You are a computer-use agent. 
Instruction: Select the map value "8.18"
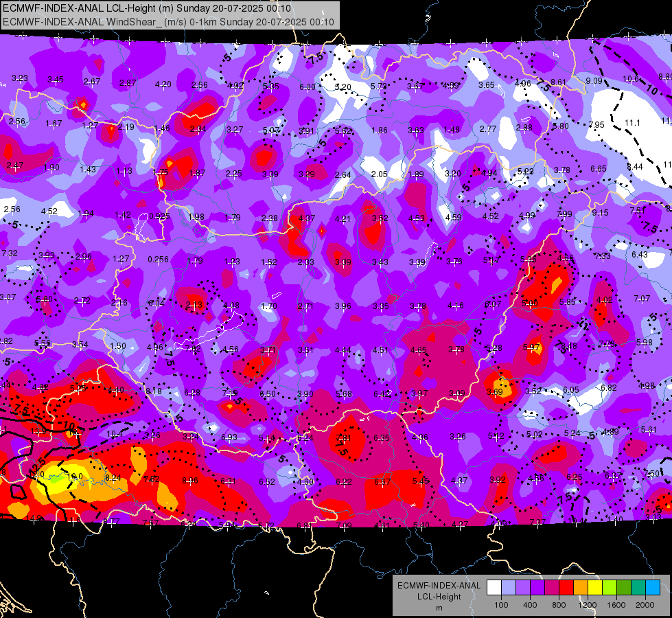point(154,391)
